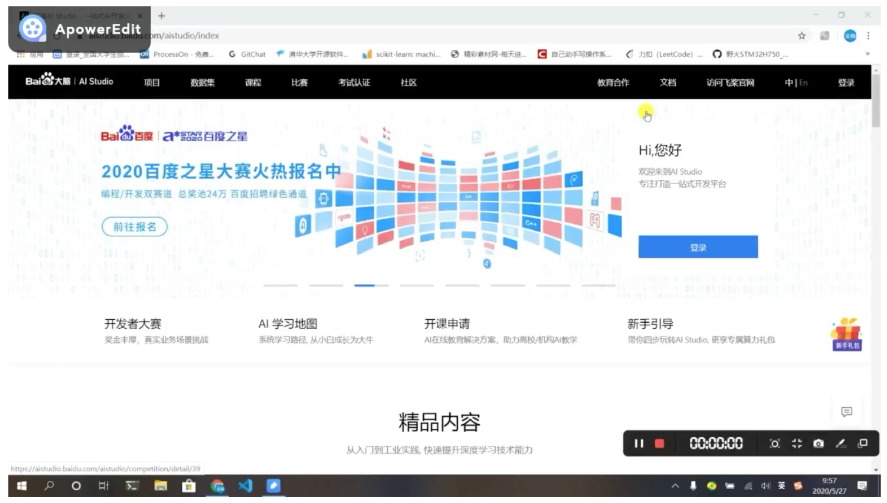
Task: Open the terminal icon on taskbar
Action: click(x=132, y=486)
